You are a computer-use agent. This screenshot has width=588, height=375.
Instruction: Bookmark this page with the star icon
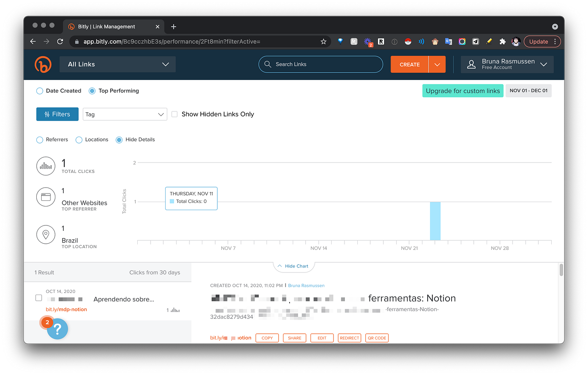(x=323, y=42)
